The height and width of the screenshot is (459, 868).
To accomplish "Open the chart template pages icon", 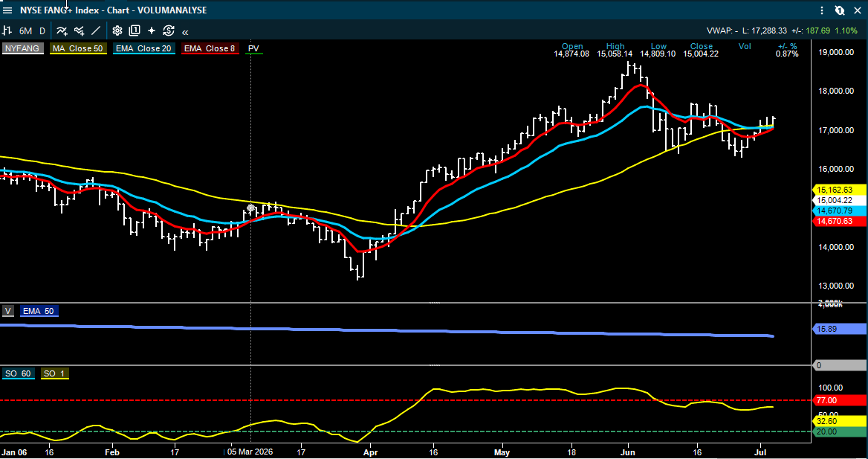I will (135, 31).
